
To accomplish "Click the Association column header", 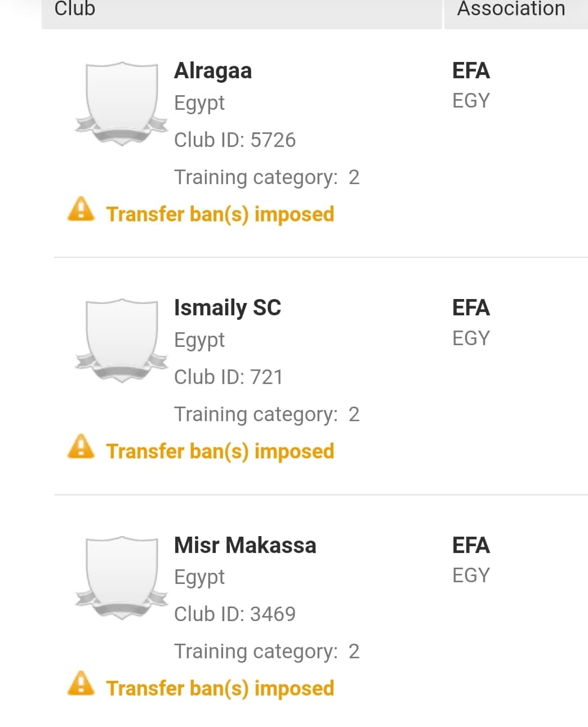I will coord(511,10).
